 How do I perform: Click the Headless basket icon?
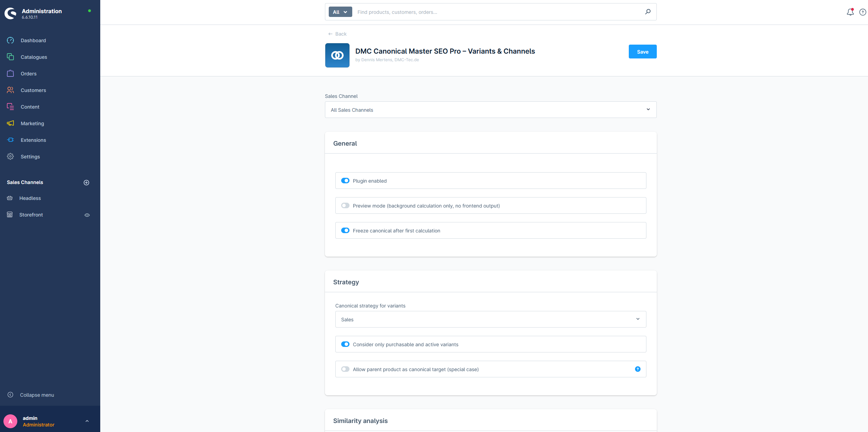[x=10, y=198]
